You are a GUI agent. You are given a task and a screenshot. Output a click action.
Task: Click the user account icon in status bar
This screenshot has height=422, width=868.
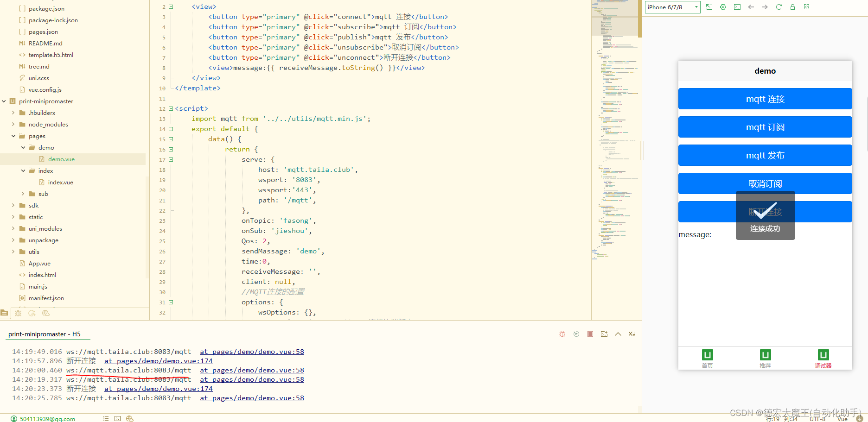click(14, 419)
